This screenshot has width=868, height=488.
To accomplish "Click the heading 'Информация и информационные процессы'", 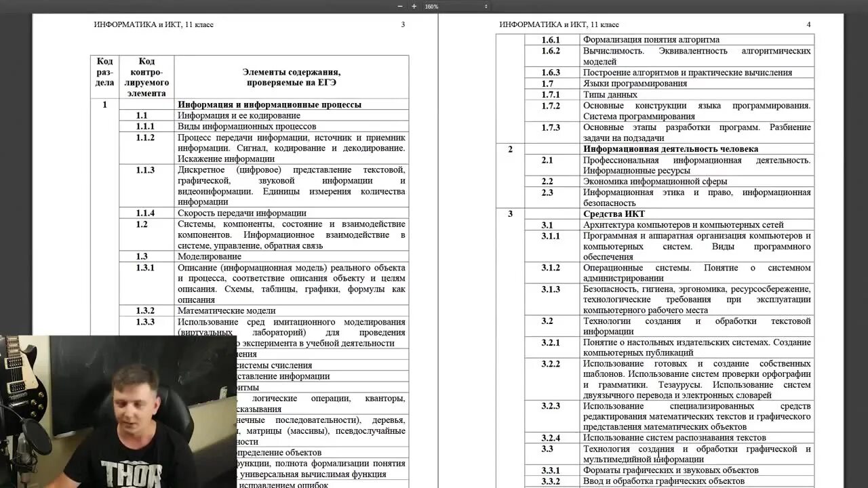I will [269, 104].
